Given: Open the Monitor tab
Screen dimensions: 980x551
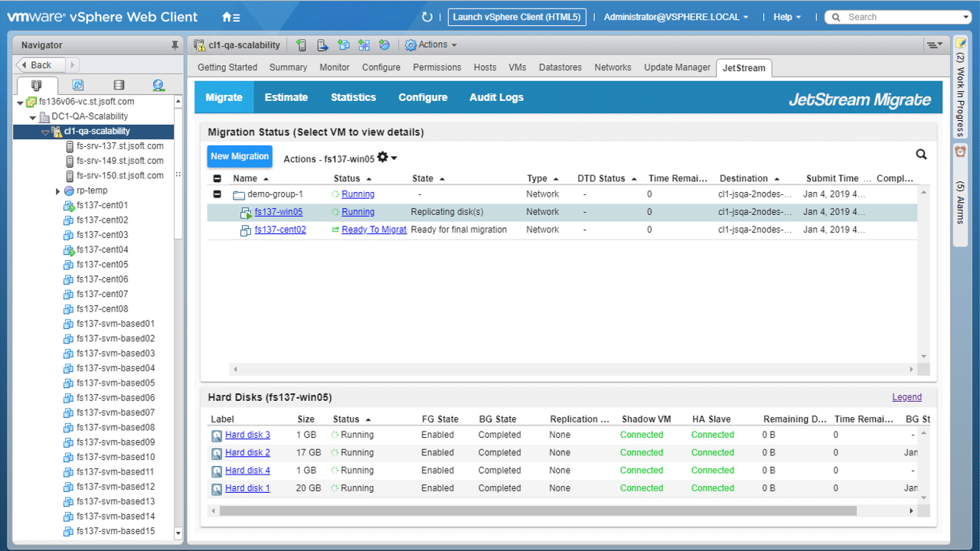Looking at the screenshot, I should pyautogui.click(x=335, y=67).
